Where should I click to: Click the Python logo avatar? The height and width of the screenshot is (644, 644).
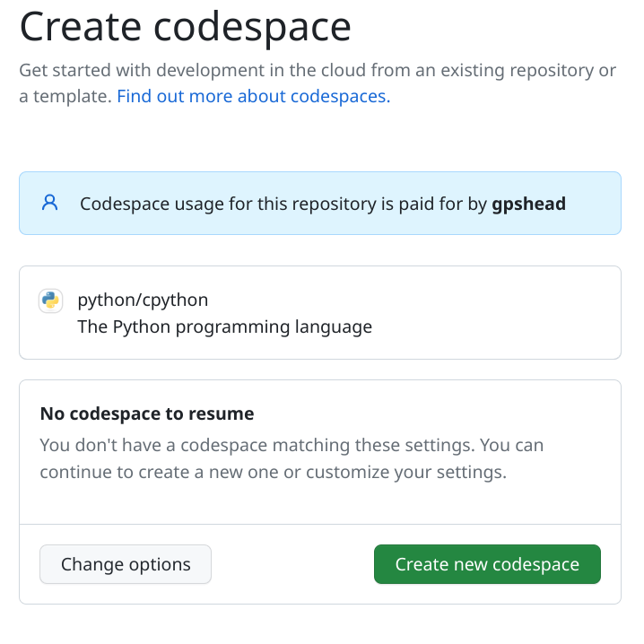click(50, 300)
